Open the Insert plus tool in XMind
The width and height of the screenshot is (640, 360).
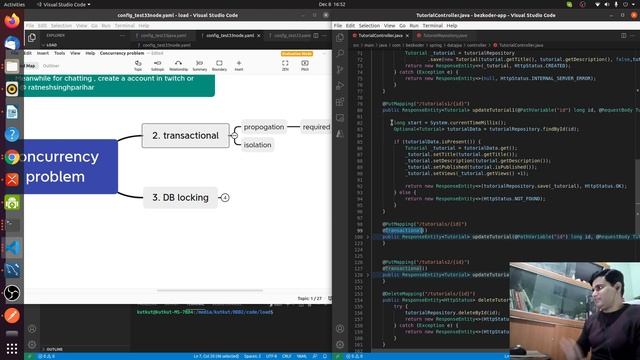(239, 65)
